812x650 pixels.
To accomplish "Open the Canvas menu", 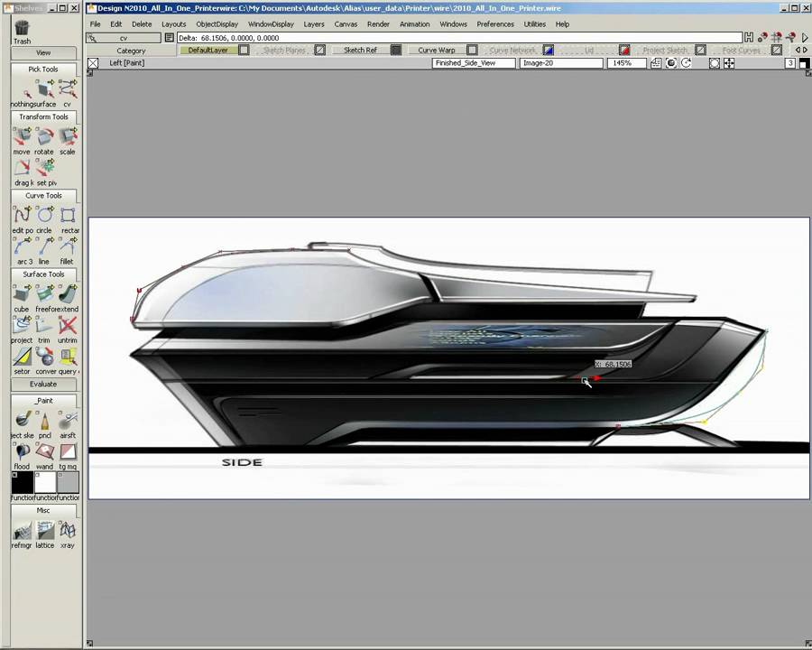I will [346, 24].
